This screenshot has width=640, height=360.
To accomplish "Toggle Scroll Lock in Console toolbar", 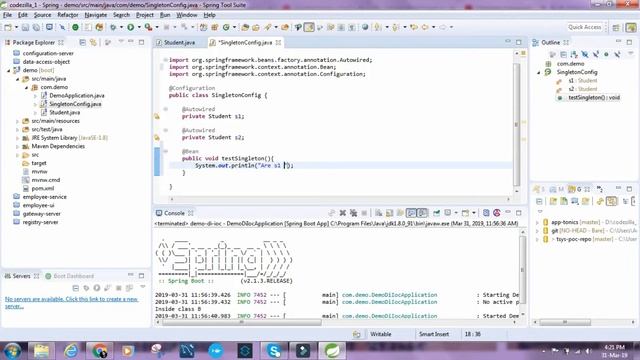I will pos(389,213).
